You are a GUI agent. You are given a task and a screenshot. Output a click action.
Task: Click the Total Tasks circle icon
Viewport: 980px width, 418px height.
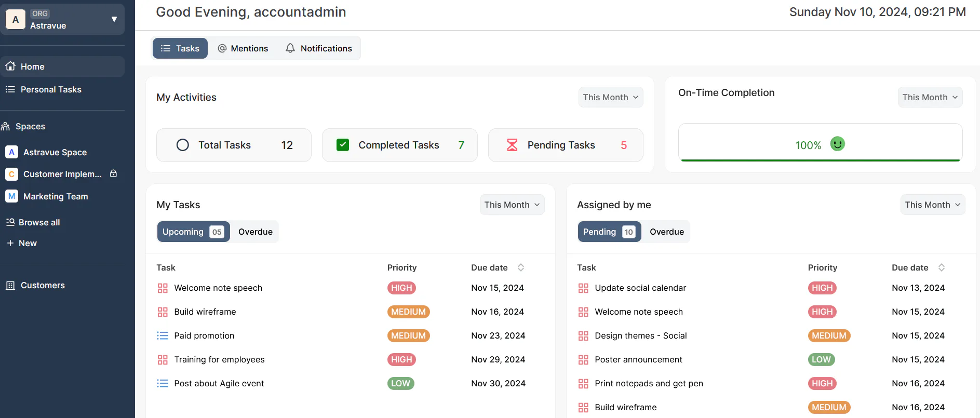click(183, 145)
